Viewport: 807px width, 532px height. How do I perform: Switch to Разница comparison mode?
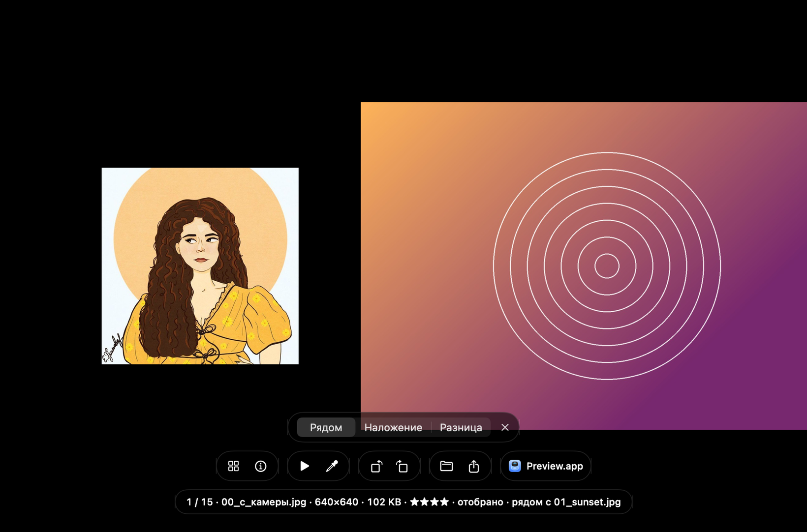[461, 427]
